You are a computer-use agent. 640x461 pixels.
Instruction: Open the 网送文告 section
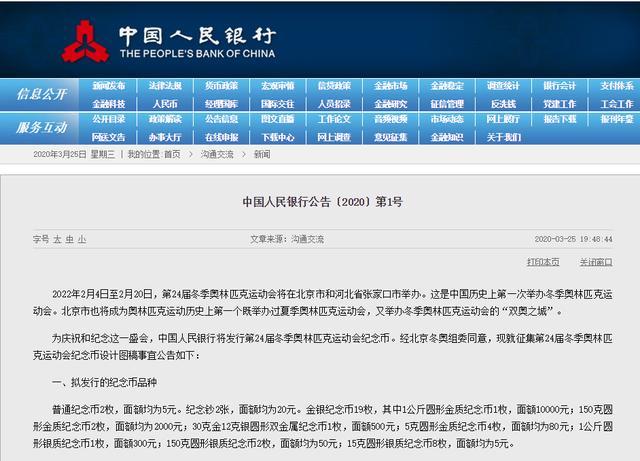pos(109,137)
